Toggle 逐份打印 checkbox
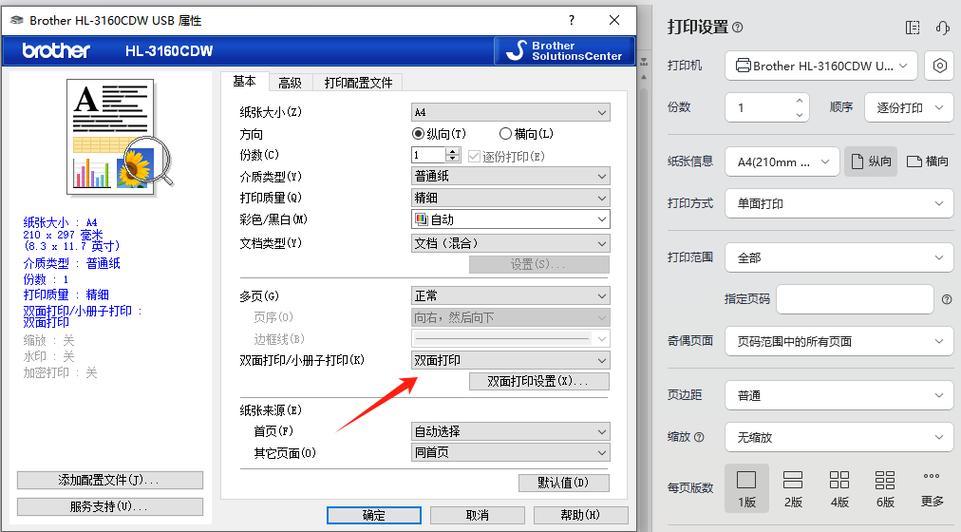961x532 pixels. coord(474,156)
